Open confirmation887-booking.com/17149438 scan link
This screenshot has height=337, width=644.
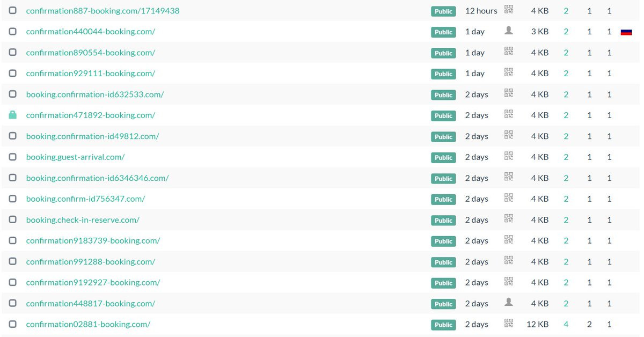[103, 11]
